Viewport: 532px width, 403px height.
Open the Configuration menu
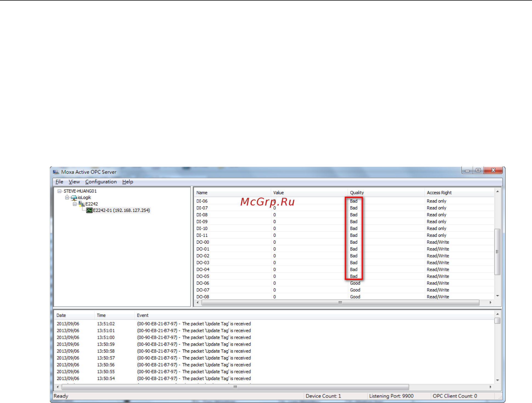coord(101,182)
